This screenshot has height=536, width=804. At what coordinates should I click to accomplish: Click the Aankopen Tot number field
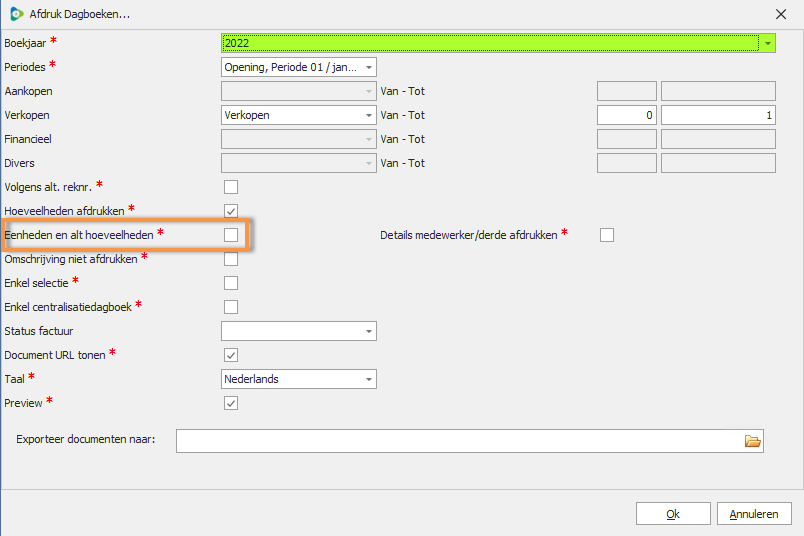(x=718, y=91)
